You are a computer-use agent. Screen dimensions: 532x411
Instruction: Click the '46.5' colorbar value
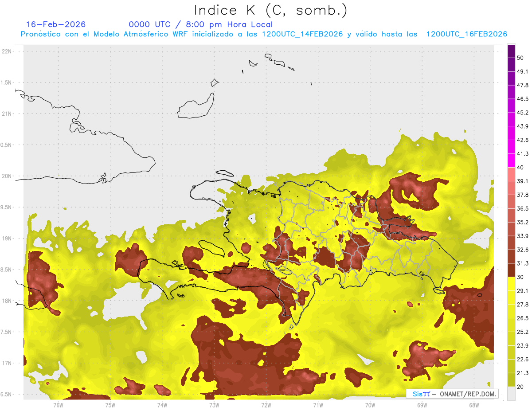click(x=523, y=99)
